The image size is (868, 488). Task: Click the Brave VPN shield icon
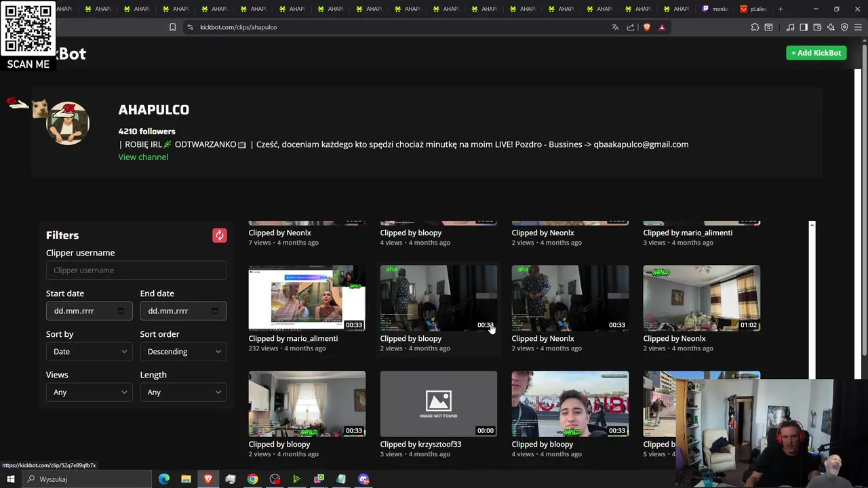pos(844,27)
